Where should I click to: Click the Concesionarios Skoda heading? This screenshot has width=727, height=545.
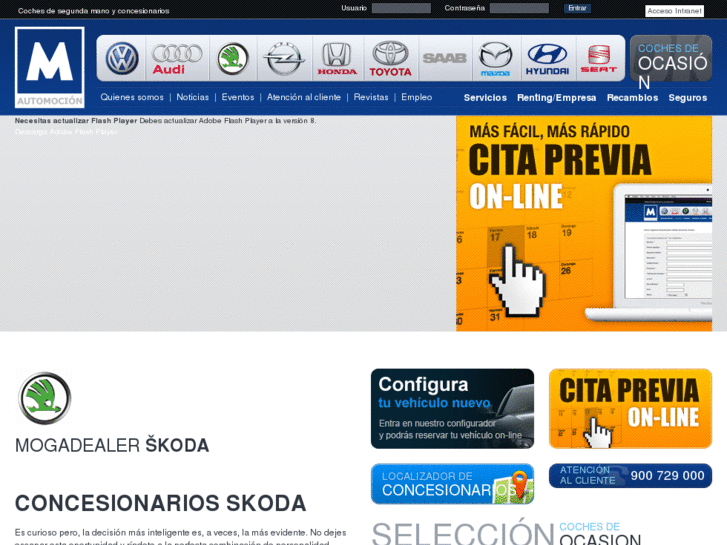pos(160,503)
